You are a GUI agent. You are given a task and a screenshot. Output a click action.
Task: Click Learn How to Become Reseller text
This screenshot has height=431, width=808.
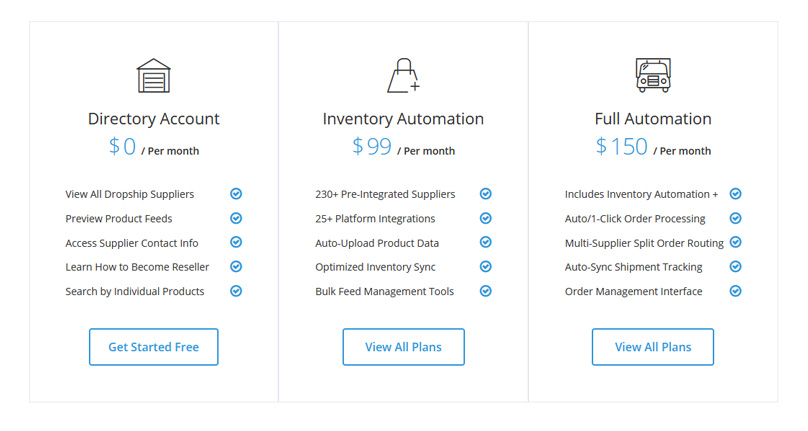[138, 267]
